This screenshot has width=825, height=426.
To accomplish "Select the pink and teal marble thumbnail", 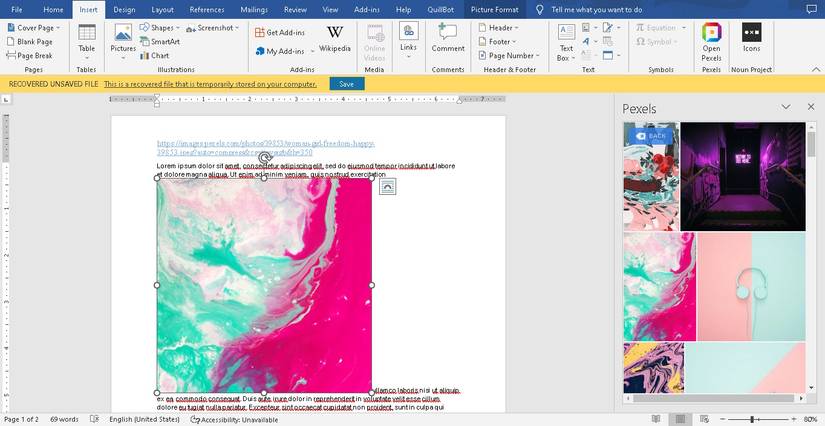I will click(660, 287).
